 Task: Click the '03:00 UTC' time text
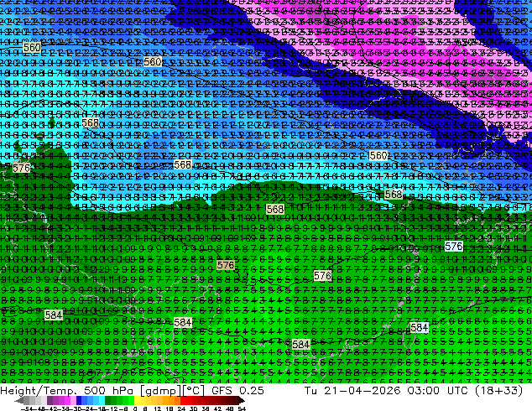pos(438,391)
